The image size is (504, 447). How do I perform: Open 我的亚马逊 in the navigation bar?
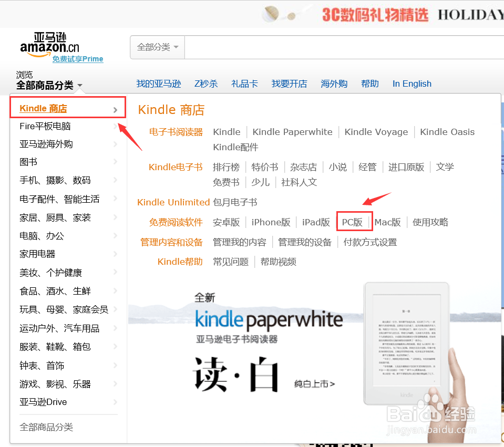[x=159, y=84]
